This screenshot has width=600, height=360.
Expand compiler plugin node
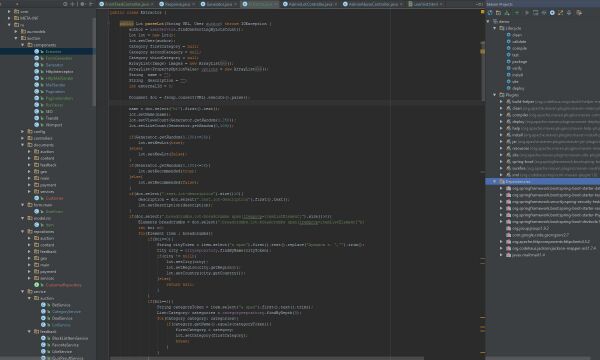(x=501, y=115)
